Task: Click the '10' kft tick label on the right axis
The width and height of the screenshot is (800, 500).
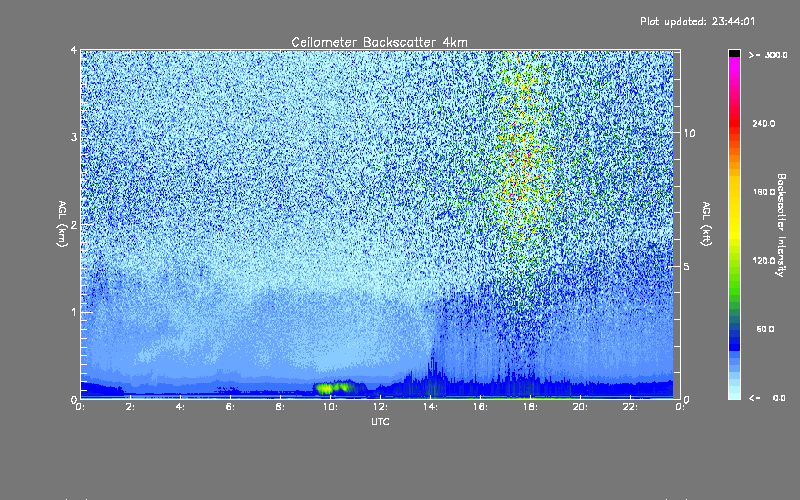Action: tap(689, 133)
